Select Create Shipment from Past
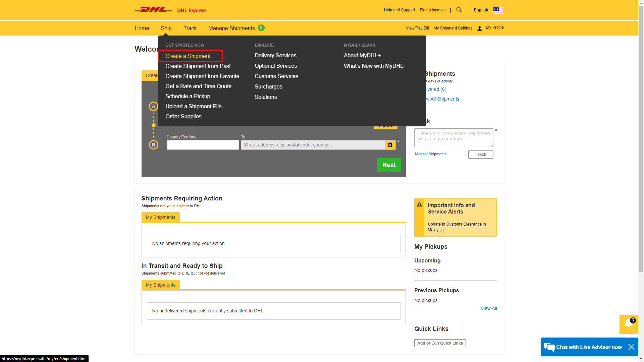The height and width of the screenshot is (362, 644). [x=198, y=66]
